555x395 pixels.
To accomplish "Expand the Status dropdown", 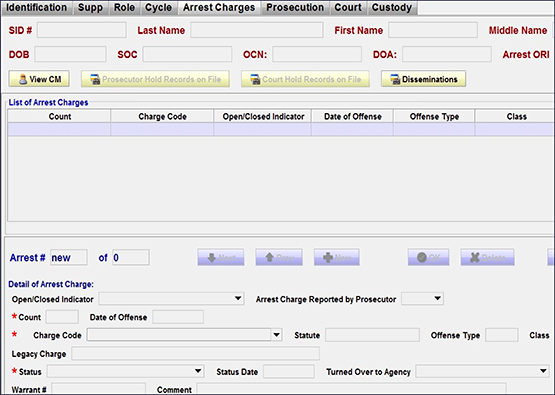I will pos(126,371).
